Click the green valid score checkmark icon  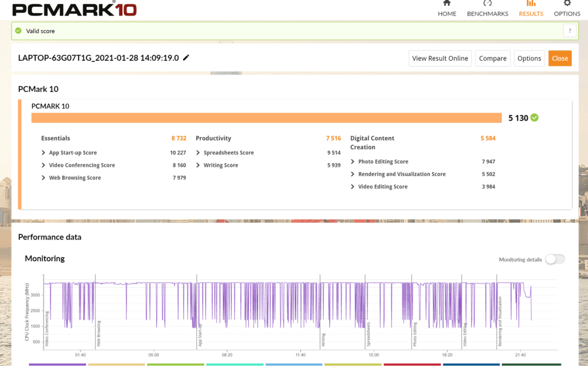point(18,31)
